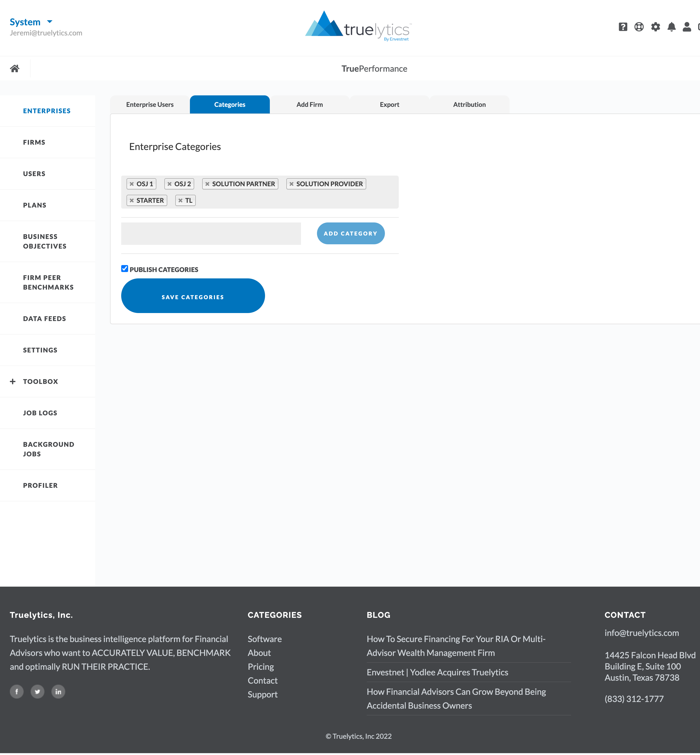The width and height of the screenshot is (700, 755).
Task: Open Job Logs in the sidebar
Action: (40, 413)
